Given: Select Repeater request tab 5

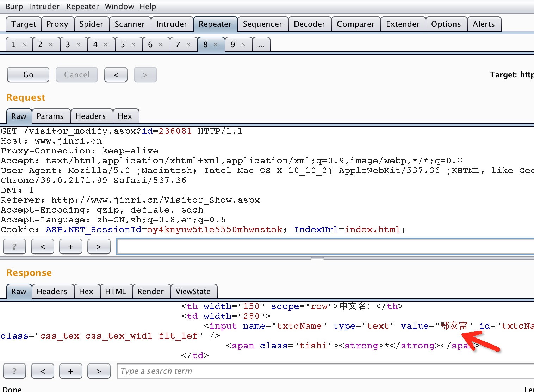Looking at the screenshot, I should pyautogui.click(x=123, y=44).
